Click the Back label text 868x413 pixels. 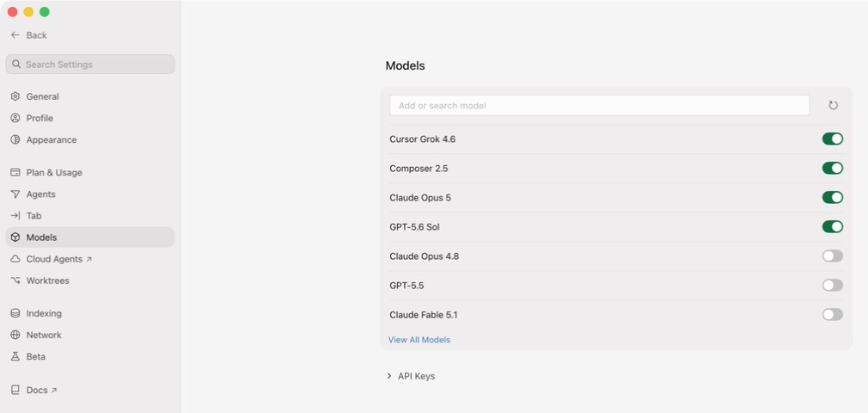point(37,35)
